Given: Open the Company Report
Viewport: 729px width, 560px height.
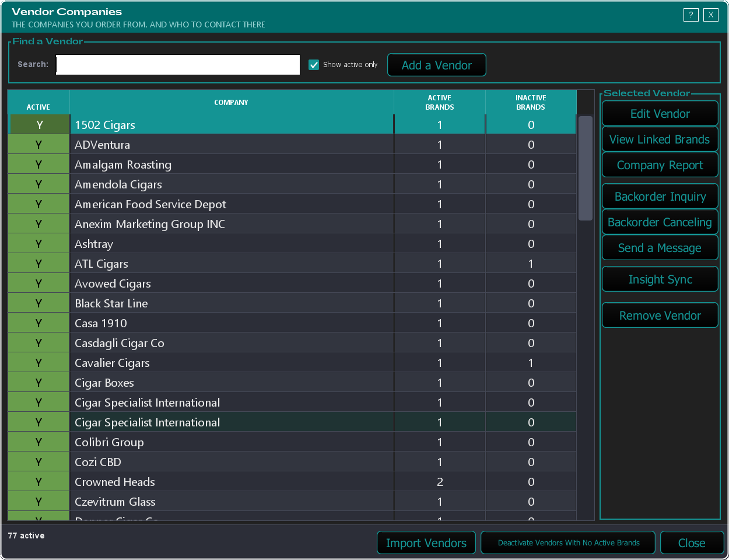Looking at the screenshot, I should pyautogui.click(x=660, y=165).
